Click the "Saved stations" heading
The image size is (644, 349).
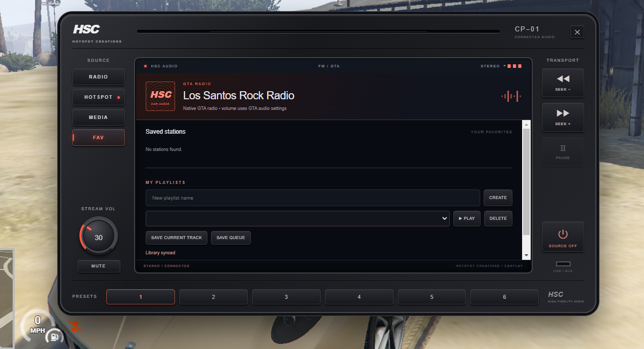165,132
